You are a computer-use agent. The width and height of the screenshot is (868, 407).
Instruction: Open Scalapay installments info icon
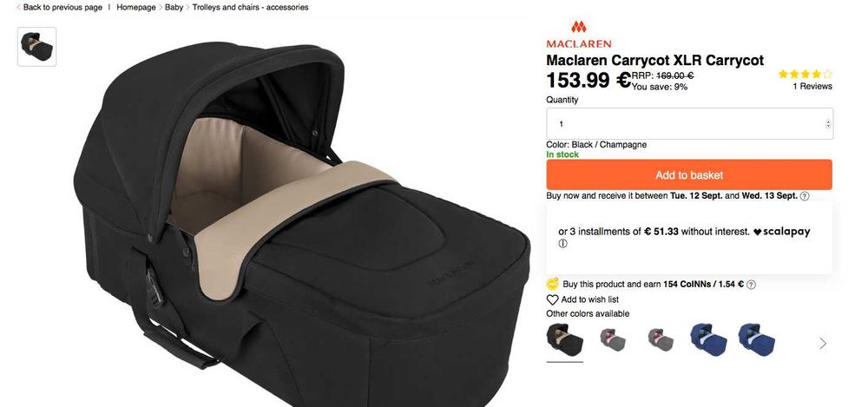click(x=563, y=244)
